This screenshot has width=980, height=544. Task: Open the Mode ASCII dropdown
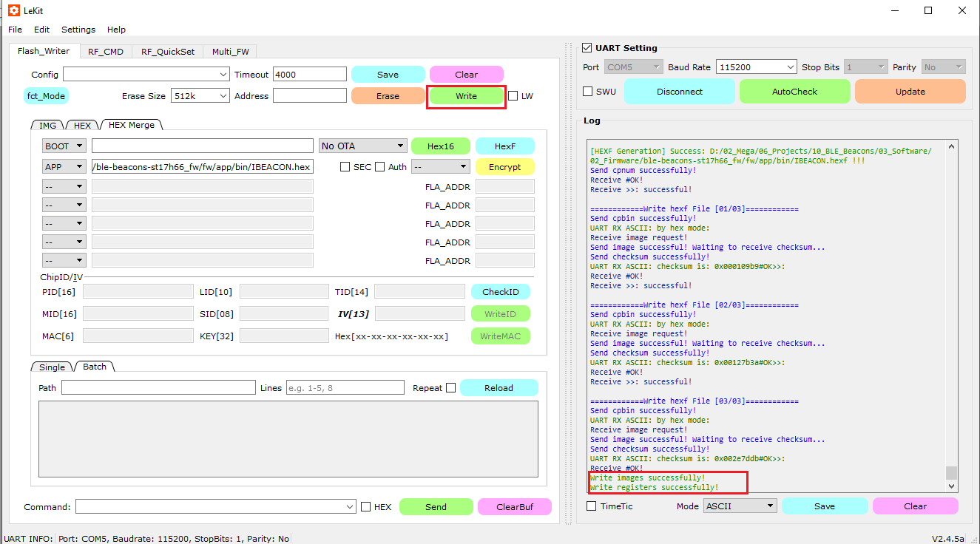click(740, 506)
